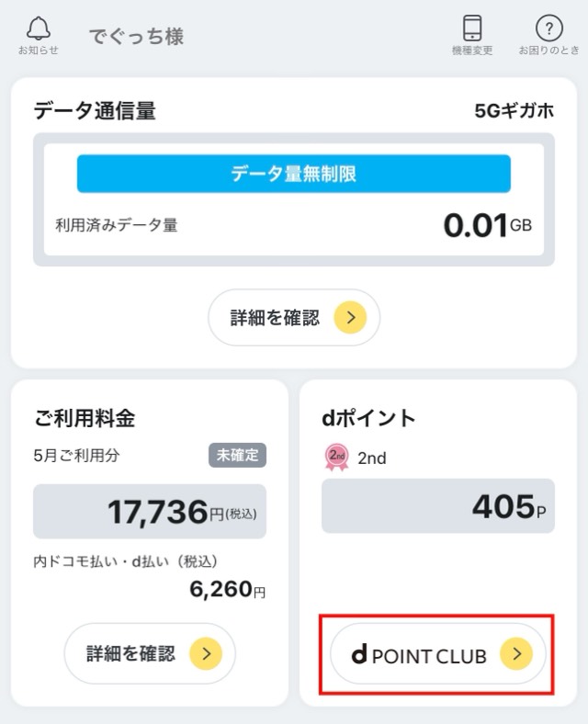The width and height of the screenshot is (588, 724).
Task: Tap the 405P point balance box
Action: point(438,506)
